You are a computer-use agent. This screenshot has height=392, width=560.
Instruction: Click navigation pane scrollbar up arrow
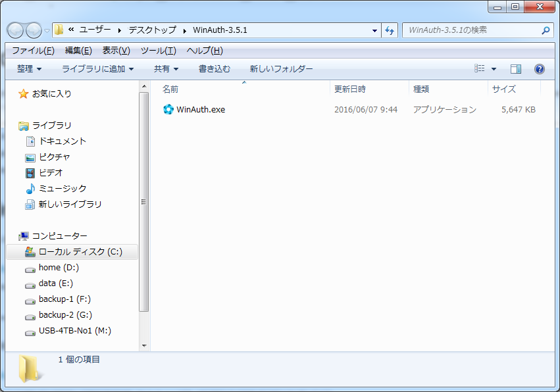144,86
